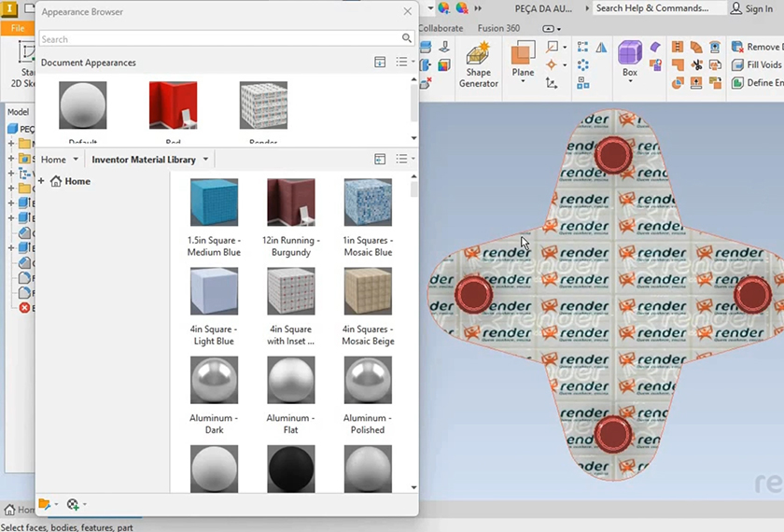The height and width of the screenshot is (532, 784).
Task: Switch to the Fusion 360 ribbon tab
Action: pos(498,28)
